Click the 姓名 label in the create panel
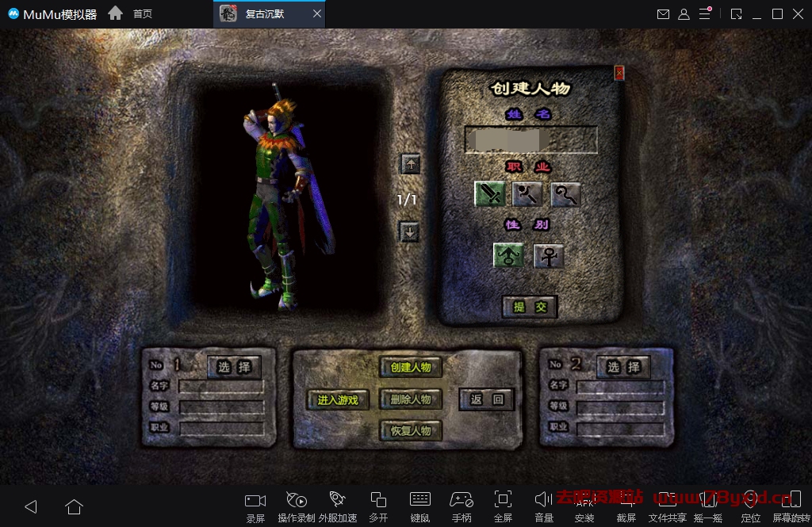Image resolution: width=812 pixels, height=527 pixels. 528,114
